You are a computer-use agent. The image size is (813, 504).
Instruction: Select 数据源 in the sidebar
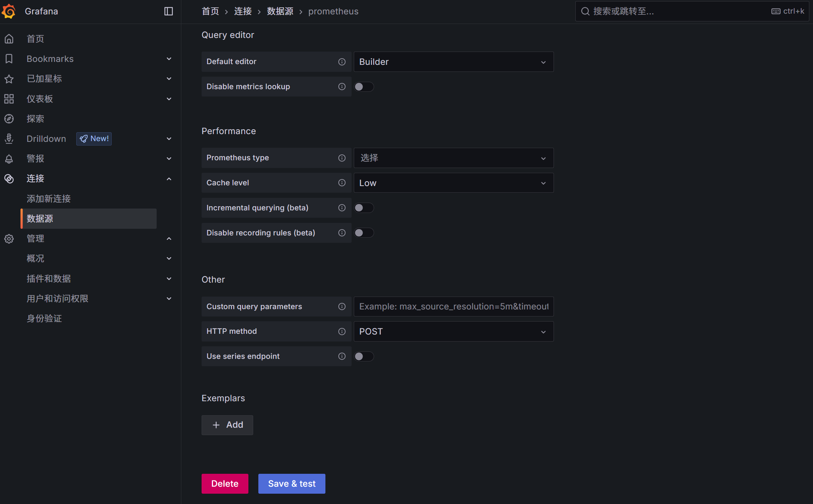click(89, 218)
